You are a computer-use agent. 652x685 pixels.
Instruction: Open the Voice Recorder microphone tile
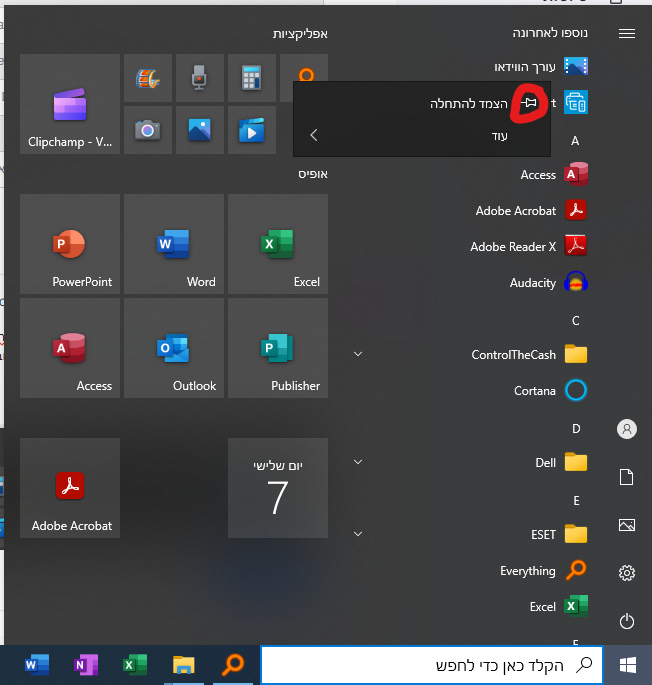click(x=200, y=78)
